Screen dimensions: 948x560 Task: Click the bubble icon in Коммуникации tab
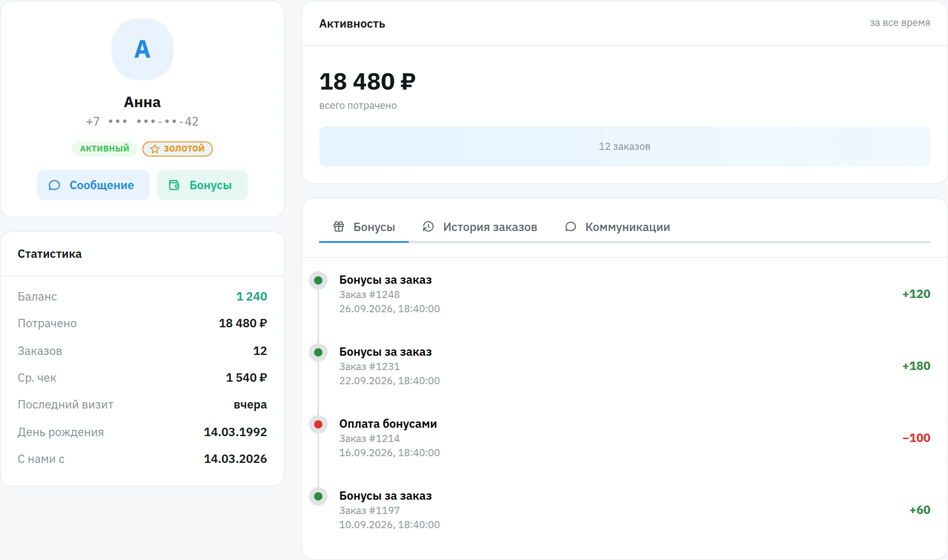[571, 226]
